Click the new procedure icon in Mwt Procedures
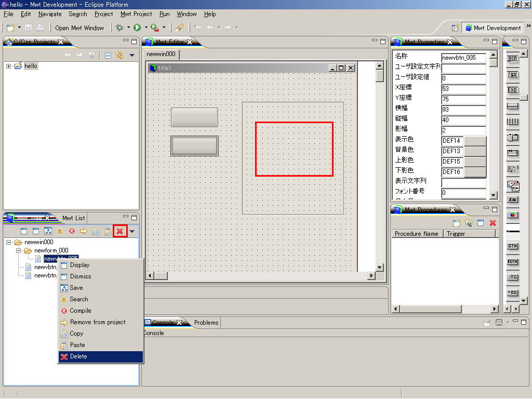The image size is (532, 399). (x=457, y=223)
